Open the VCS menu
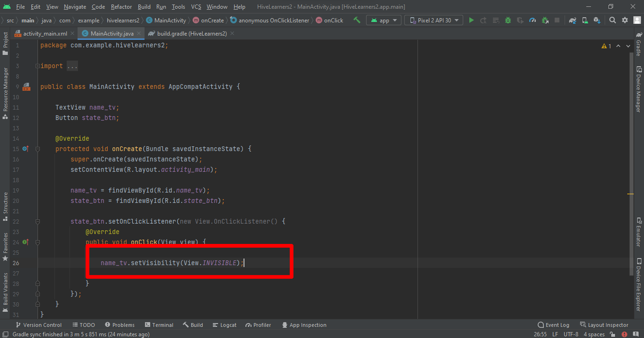Image resolution: width=644 pixels, height=338 pixels. tap(196, 7)
